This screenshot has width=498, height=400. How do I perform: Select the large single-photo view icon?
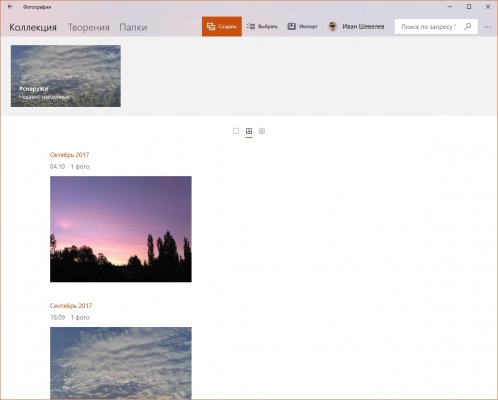pyautogui.click(x=236, y=131)
